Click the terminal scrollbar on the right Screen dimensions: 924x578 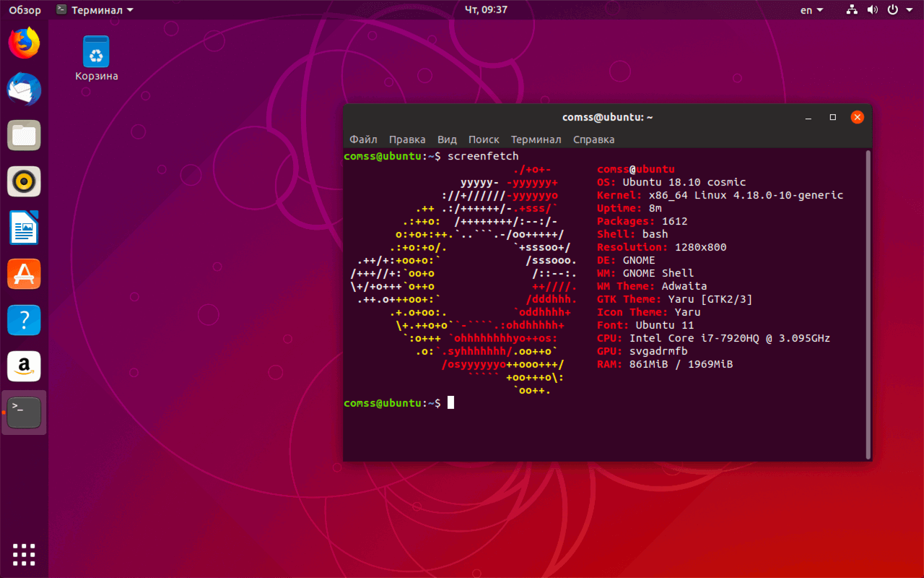coord(867,303)
